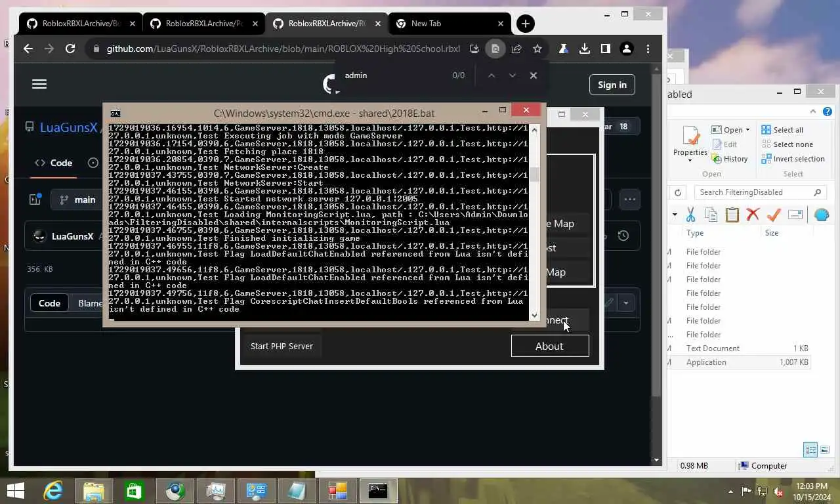Open the GitHub file more-options ellipsis button
Viewport: 840px width, 504px height.
coord(629,199)
